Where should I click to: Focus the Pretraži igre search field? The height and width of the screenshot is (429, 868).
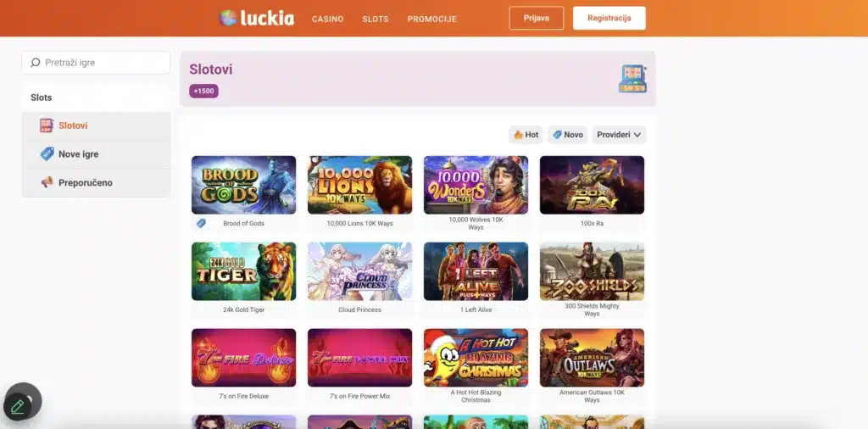[96, 63]
